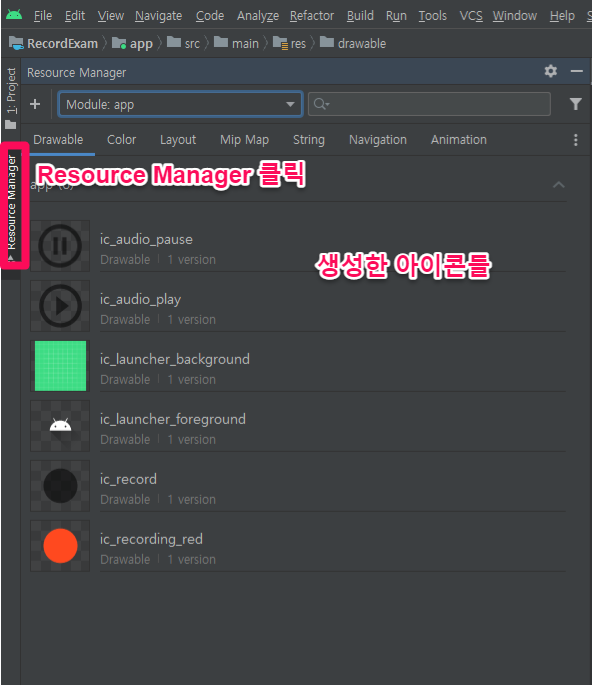Open the 1: Project side tool window
The image size is (592, 685).
coord(11,98)
